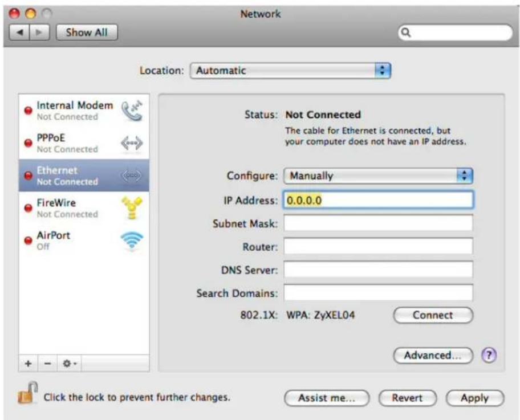Click the lock icon to prevent changes
The image size is (520, 420).
(x=27, y=393)
